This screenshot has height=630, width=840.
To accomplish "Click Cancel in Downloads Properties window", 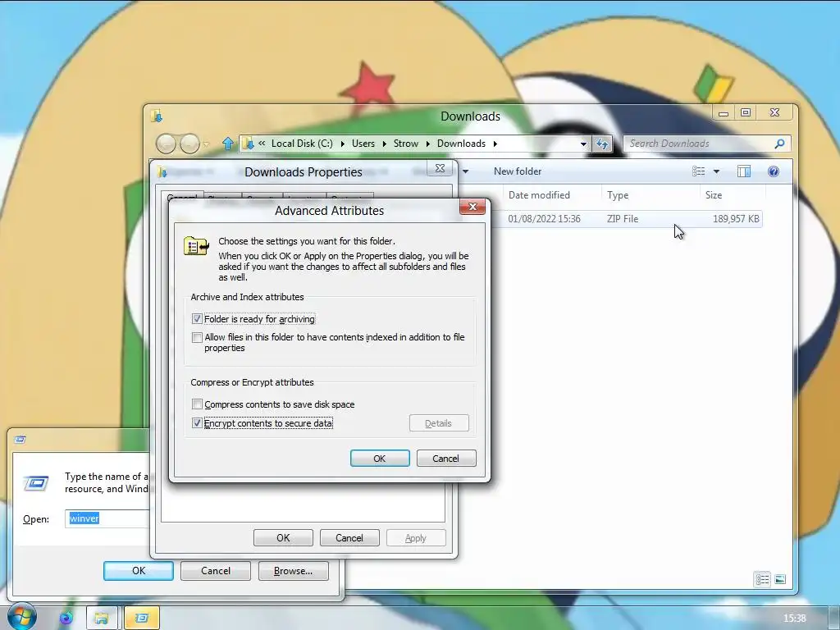I will click(349, 538).
